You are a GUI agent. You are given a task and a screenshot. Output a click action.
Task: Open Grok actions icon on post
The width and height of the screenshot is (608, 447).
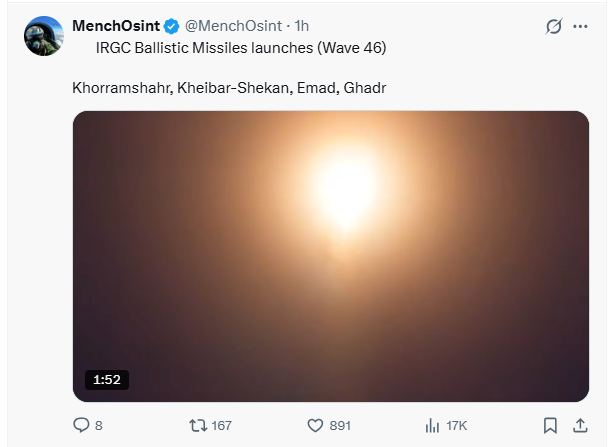coord(553,27)
